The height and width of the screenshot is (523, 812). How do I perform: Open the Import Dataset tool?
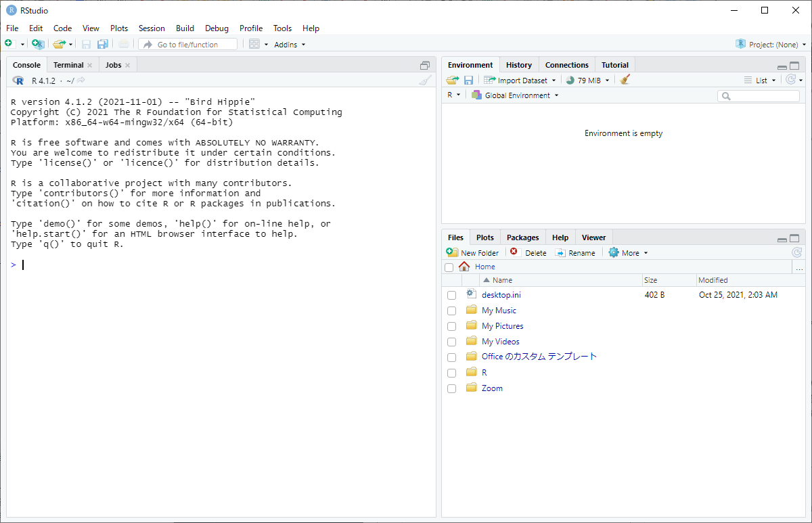pyautogui.click(x=520, y=79)
